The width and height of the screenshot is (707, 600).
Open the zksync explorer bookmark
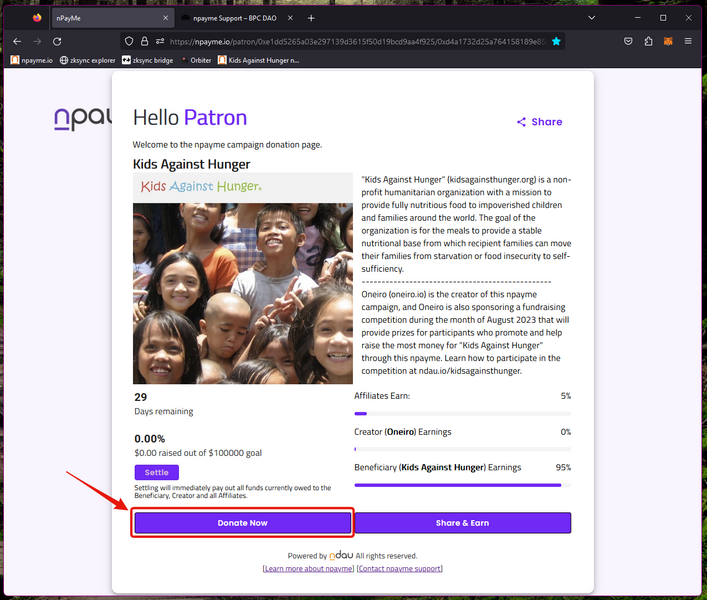coord(87,60)
